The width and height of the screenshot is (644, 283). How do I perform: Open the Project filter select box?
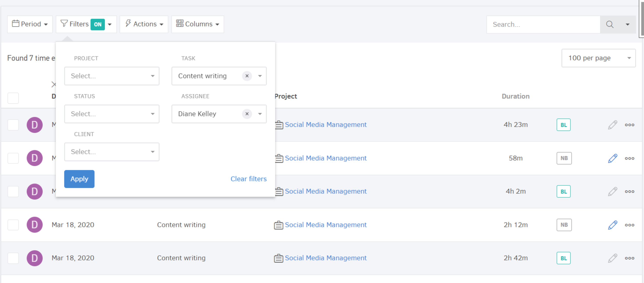[112, 76]
